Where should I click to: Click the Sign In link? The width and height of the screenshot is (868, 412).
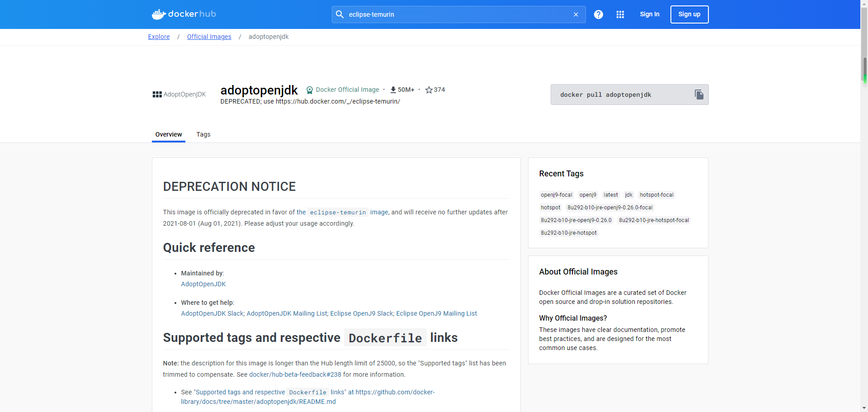(650, 14)
